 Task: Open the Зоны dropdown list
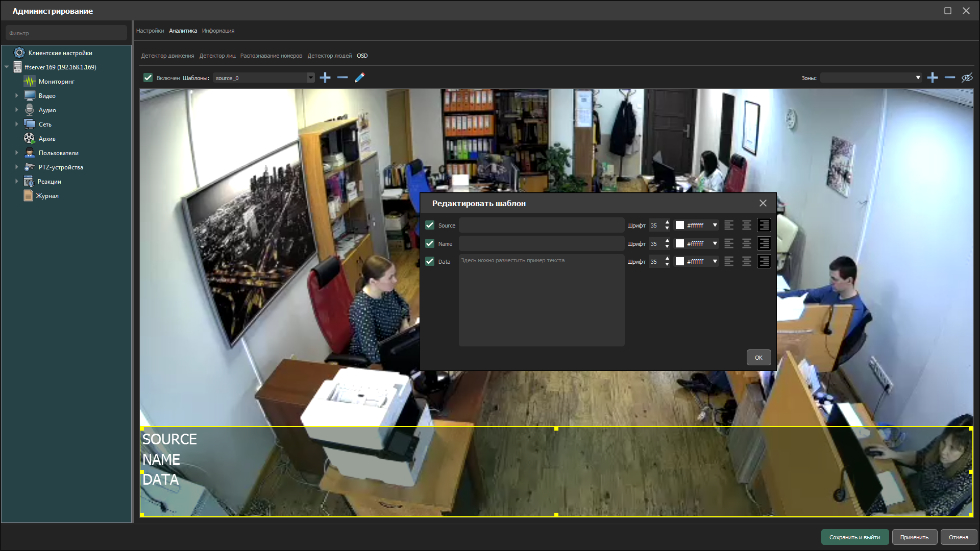(x=918, y=78)
